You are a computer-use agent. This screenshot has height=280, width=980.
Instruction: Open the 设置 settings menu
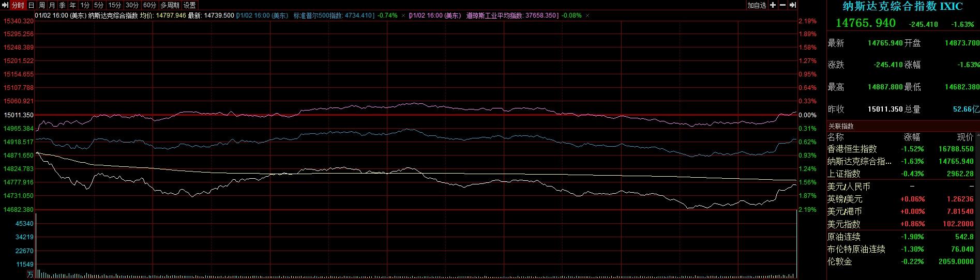tap(190, 5)
